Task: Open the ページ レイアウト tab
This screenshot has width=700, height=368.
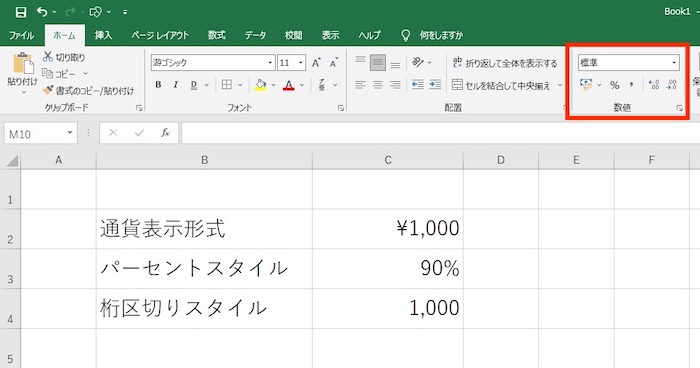Action: (160, 35)
